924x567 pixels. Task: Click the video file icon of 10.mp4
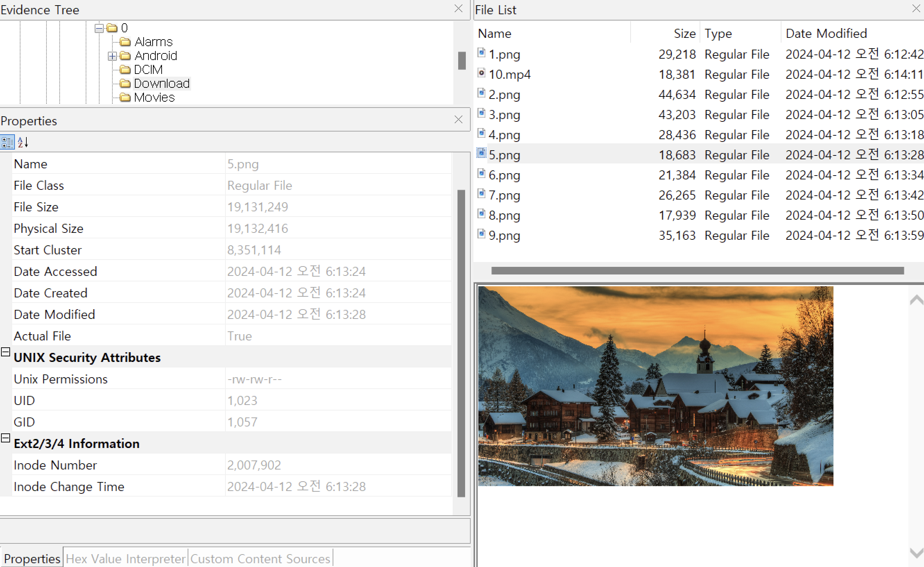pos(481,73)
